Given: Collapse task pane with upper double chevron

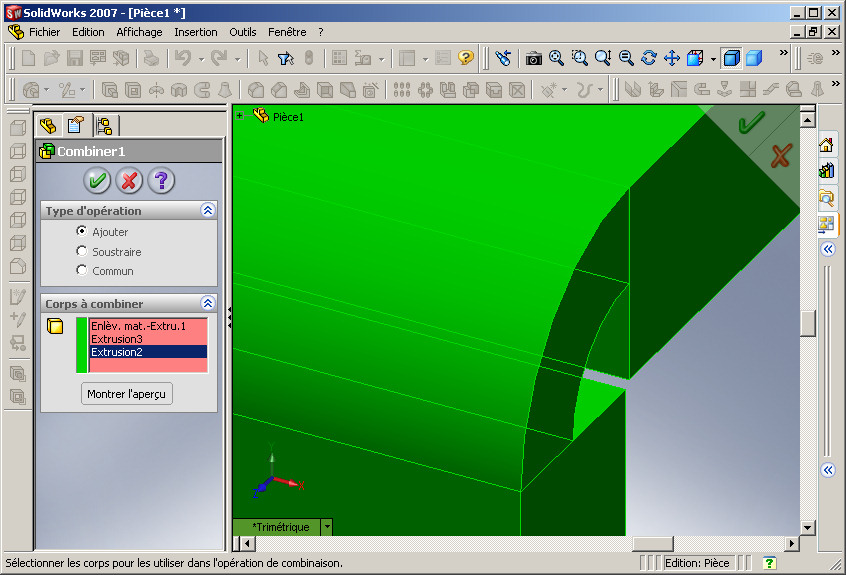Looking at the screenshot, I should pyautogui.click(x=828, y=249).
